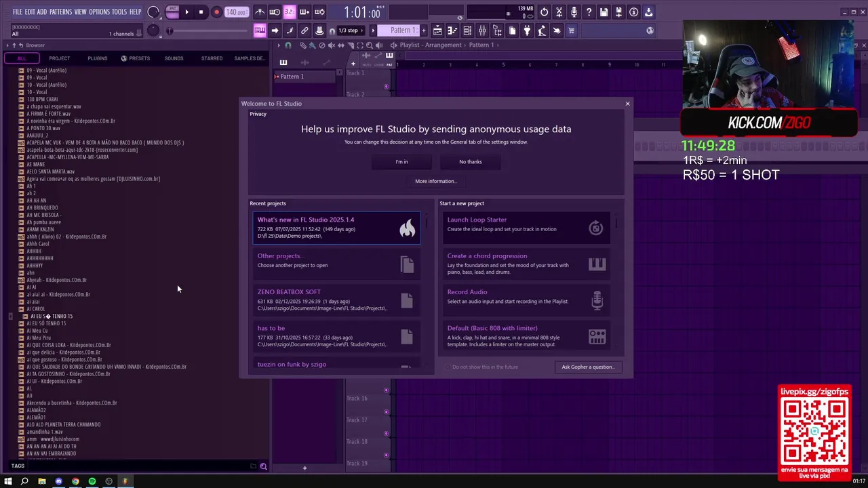This screenshot has width=868, height=488.
Task: Stop playback with the stop button
Action: pyautogui.click(x=201, y=12)
